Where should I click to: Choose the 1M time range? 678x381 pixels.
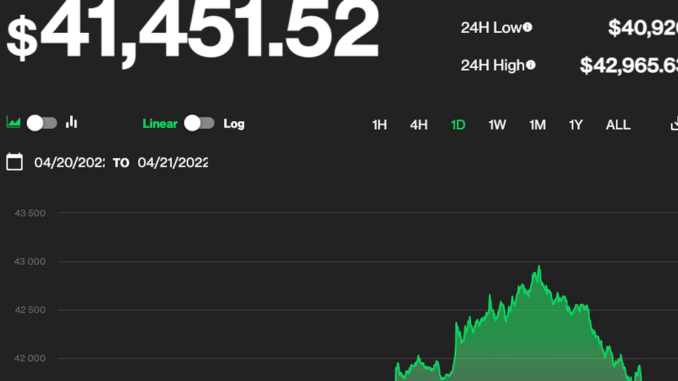537,125
